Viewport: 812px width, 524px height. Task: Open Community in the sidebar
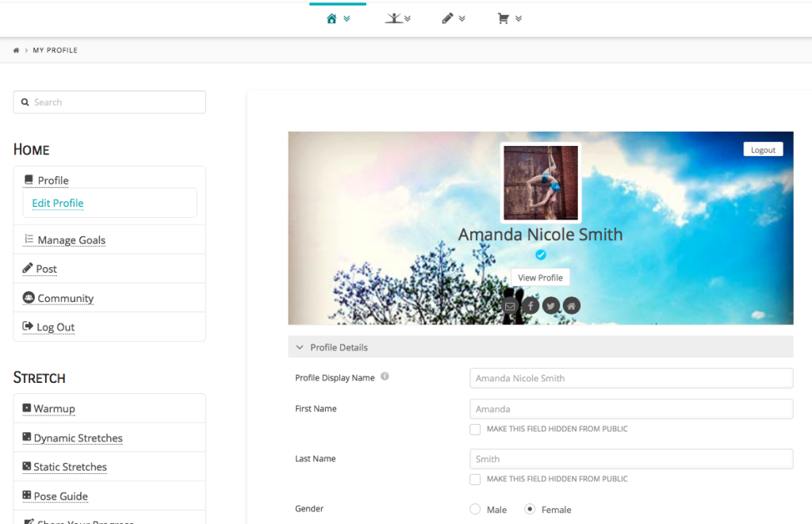pos(65,298)
